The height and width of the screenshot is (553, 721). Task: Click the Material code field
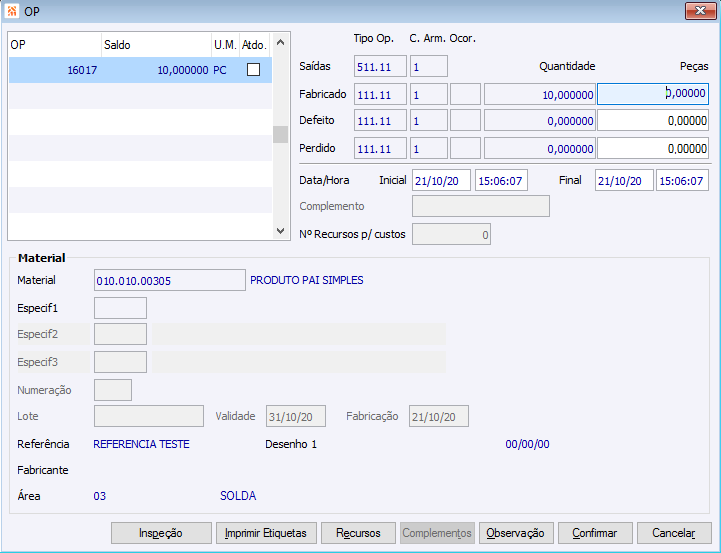[170, 280]
